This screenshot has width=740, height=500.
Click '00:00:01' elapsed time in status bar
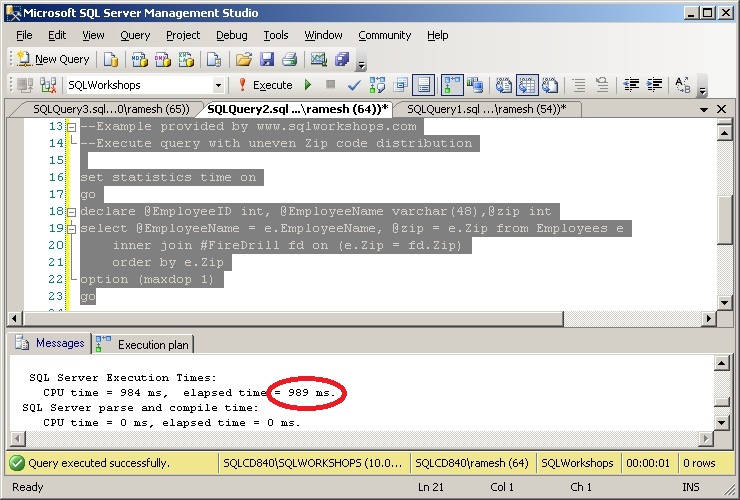tap(648, 463)
